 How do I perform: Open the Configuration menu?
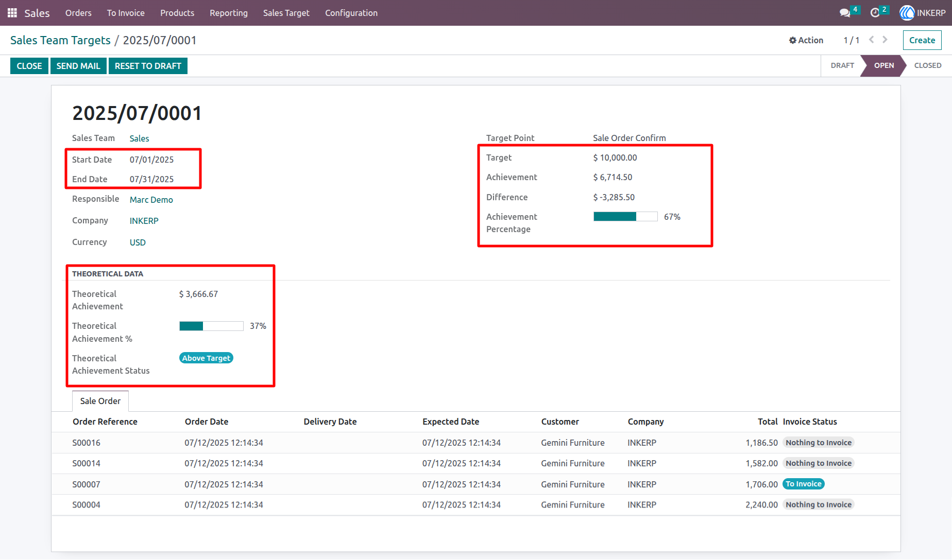coord(351,13)
